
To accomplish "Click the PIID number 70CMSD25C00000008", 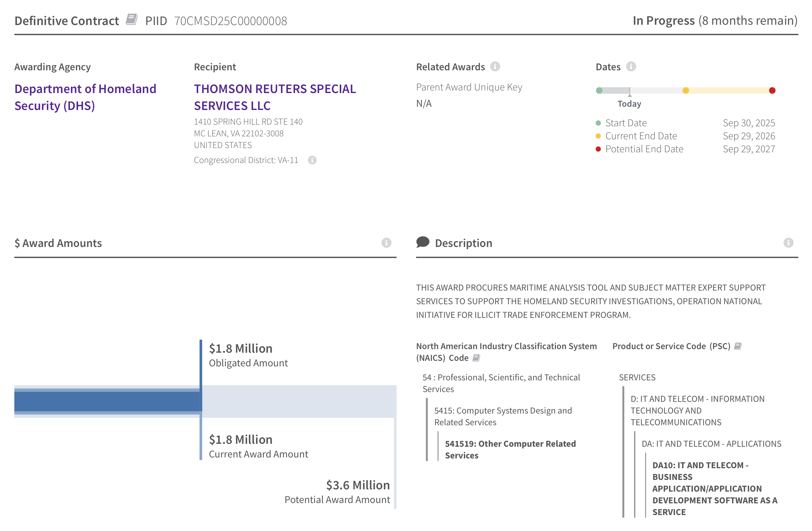I will click(x=230, y=21).
